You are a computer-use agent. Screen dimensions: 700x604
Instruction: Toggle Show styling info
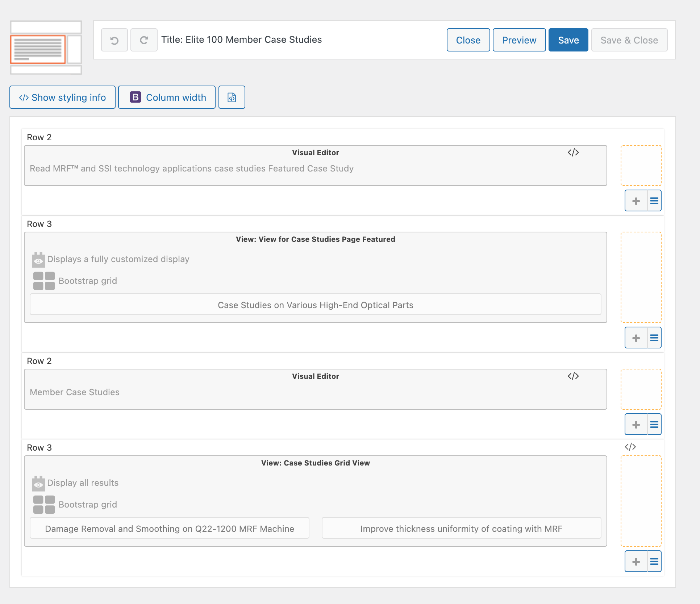[62, 98]
